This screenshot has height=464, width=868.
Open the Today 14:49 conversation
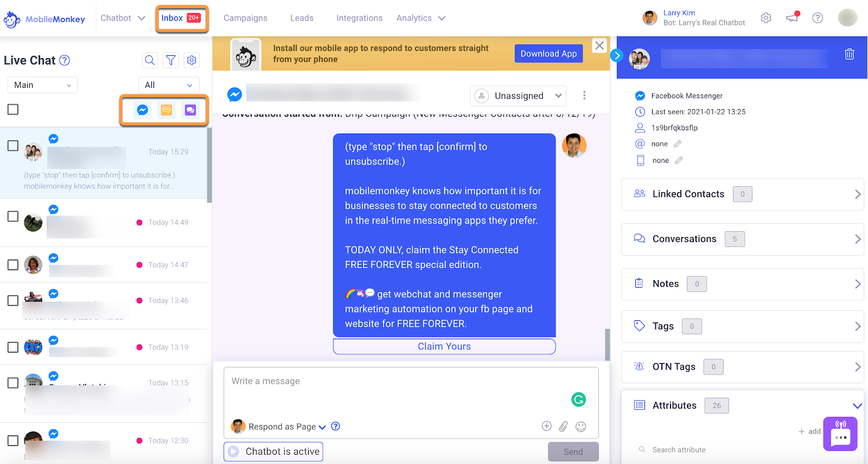click(103, 223)
